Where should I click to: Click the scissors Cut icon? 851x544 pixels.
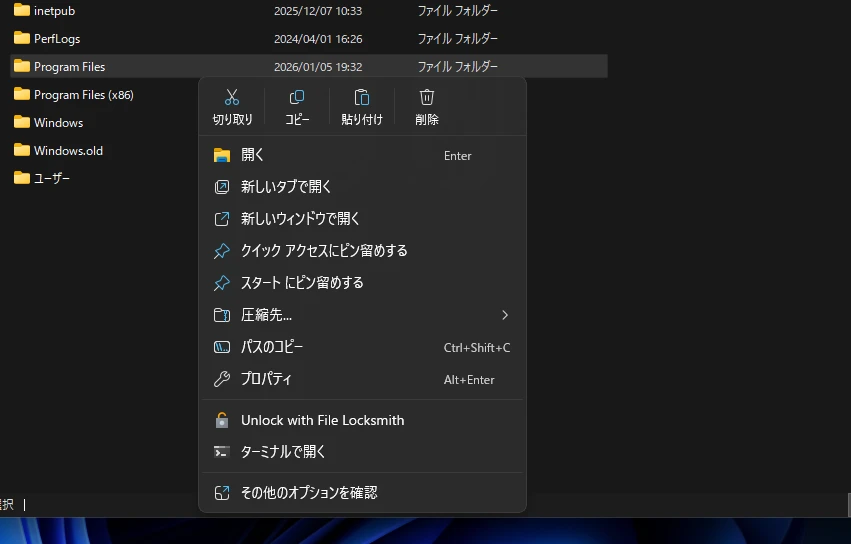pyautogui.click(x=232, y=98)
